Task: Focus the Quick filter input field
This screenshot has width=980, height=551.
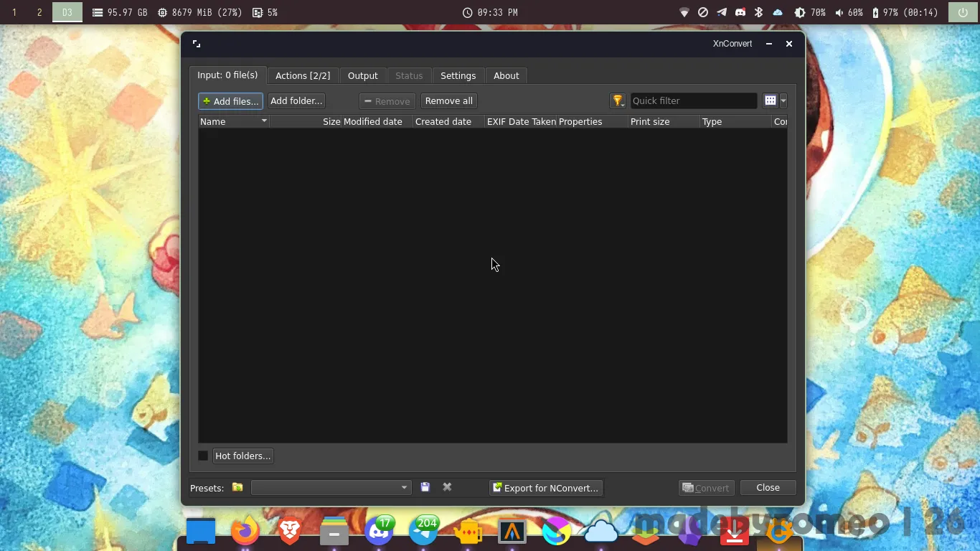Action: tap(693, 101)
